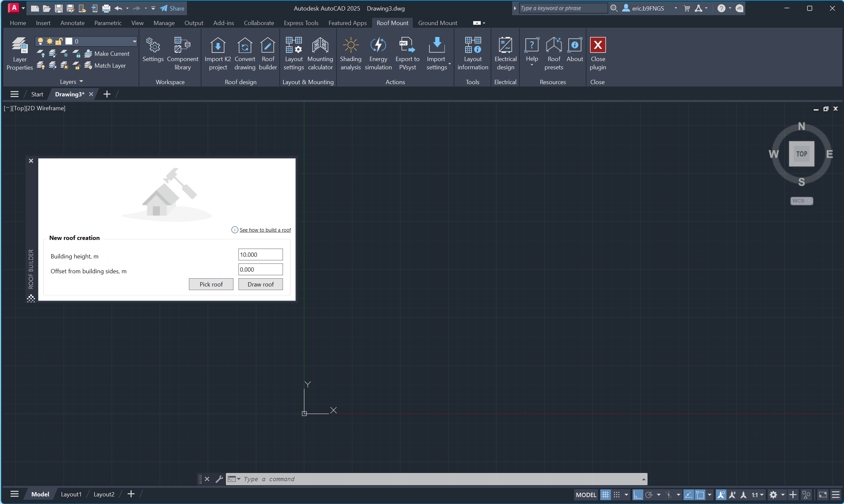This screenshot has width=844, height=504.
Task: Click the Draw roof button
Action: 260,284
